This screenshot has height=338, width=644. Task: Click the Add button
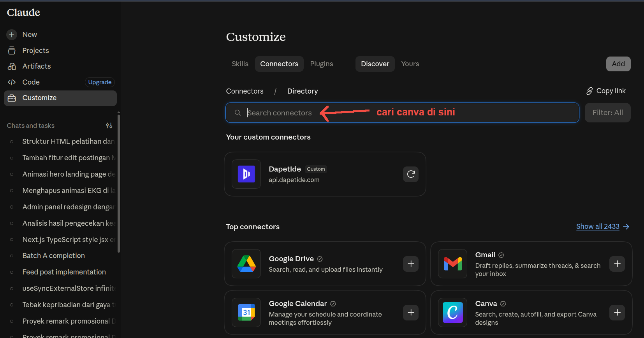point(618,64)
